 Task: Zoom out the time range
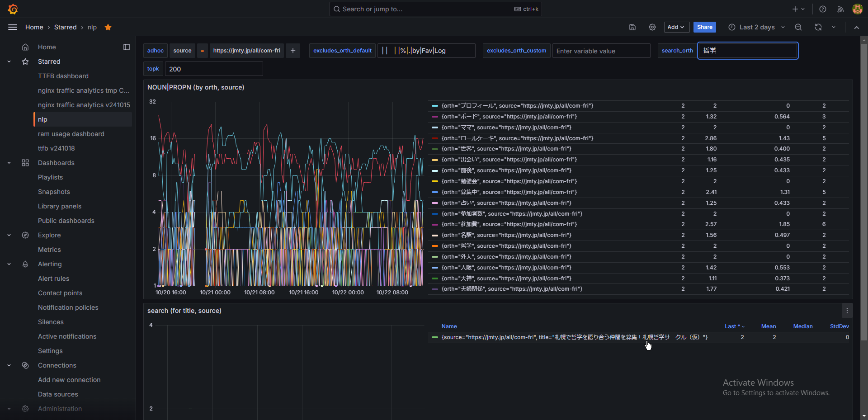(x=798, y=27)
